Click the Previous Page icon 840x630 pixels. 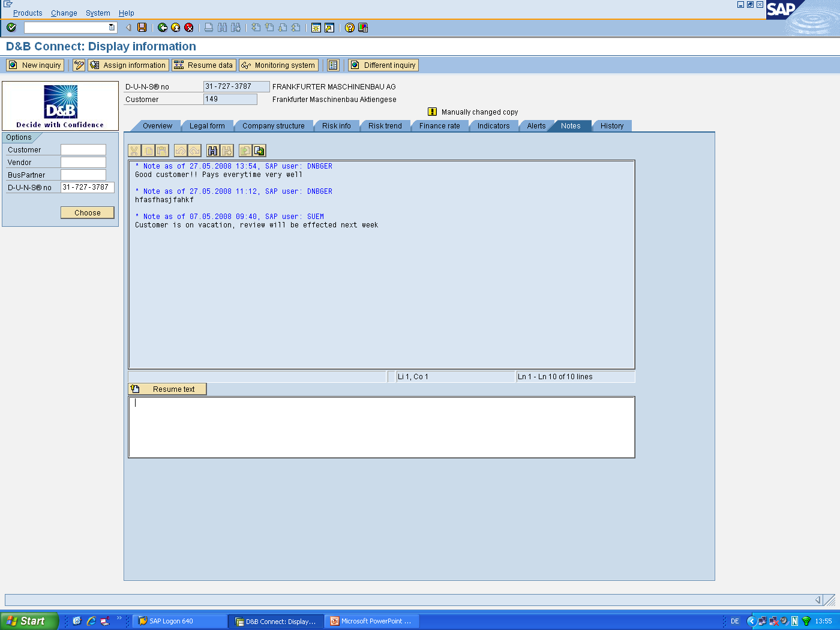coord(269,28)
